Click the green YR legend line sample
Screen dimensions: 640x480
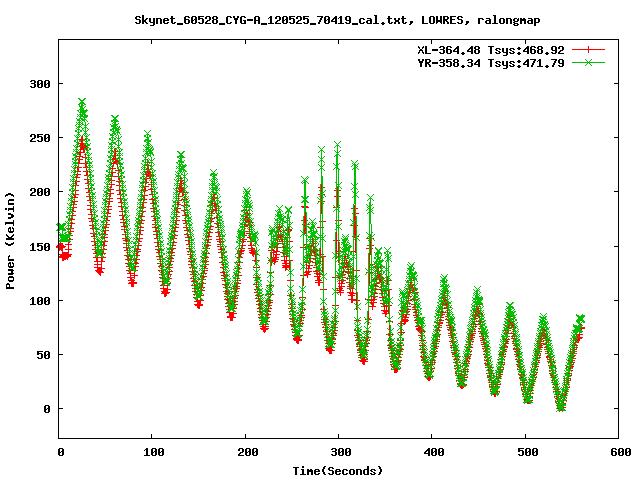[588, 62]
